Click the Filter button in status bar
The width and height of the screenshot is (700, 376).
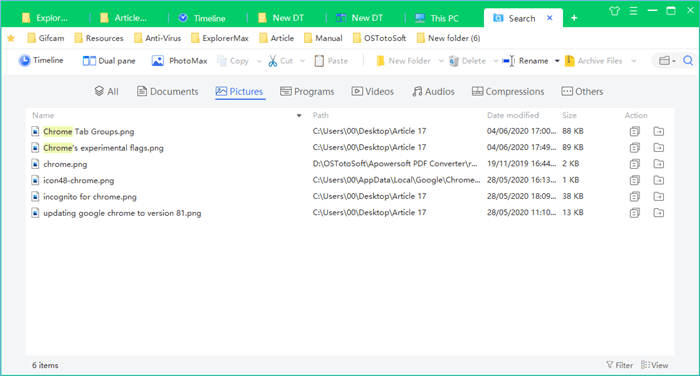[619, 365]
